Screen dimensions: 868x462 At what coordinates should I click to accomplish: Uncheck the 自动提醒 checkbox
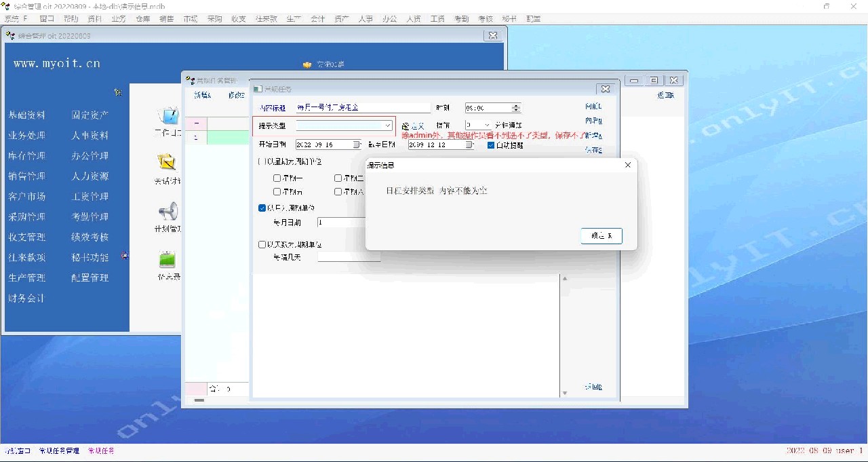(x=491, y=145)
